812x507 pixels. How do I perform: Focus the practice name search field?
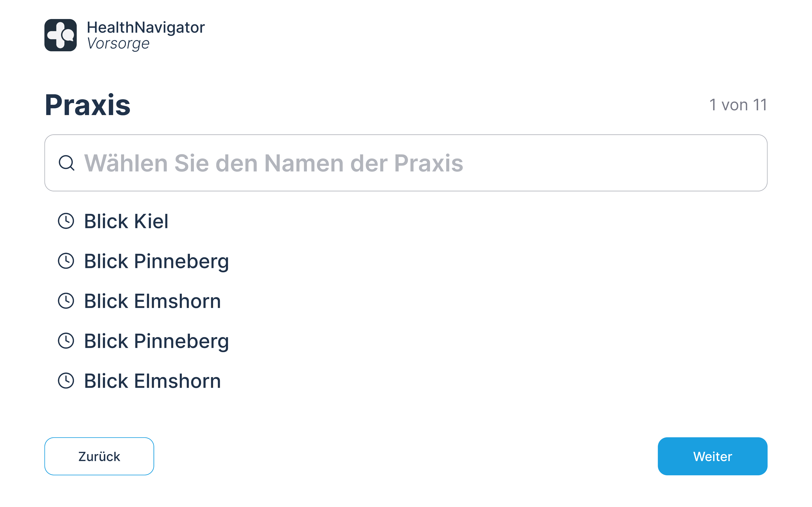point(570,163)
